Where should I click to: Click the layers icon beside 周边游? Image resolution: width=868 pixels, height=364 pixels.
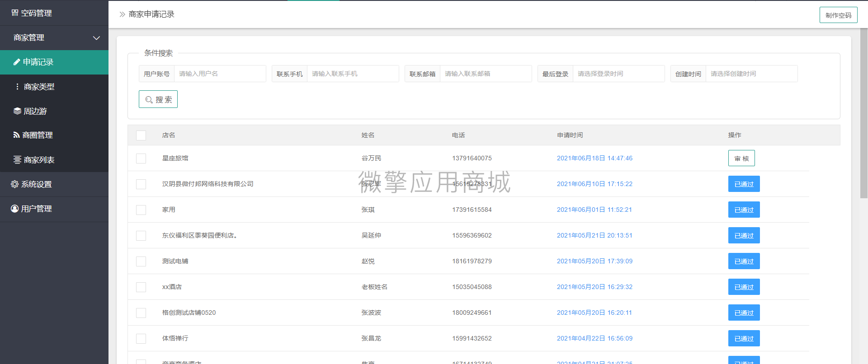(x=17, y=111)
